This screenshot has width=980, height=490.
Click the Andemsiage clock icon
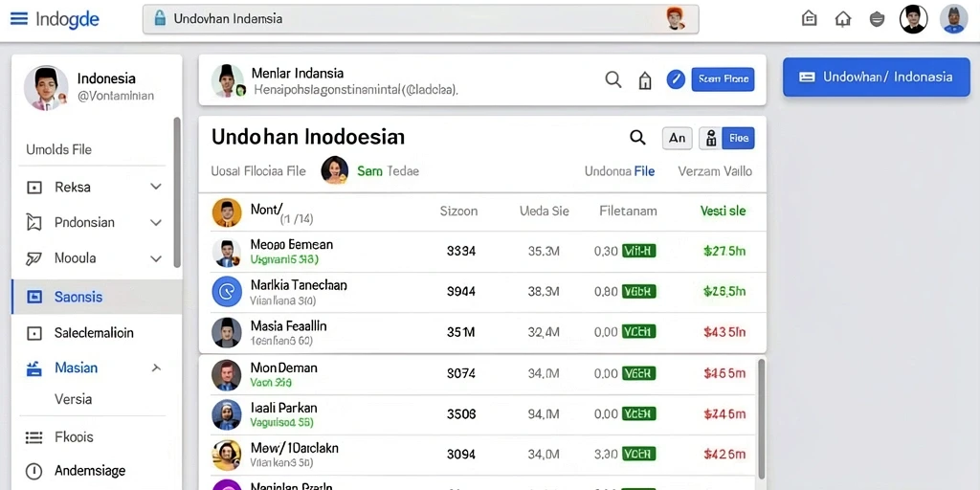coord(33,471)
